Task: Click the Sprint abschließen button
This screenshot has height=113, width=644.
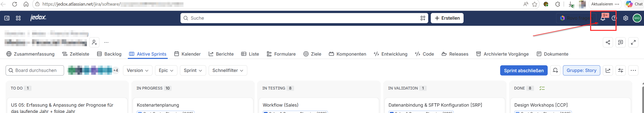Action: click(x=524, y=70)
